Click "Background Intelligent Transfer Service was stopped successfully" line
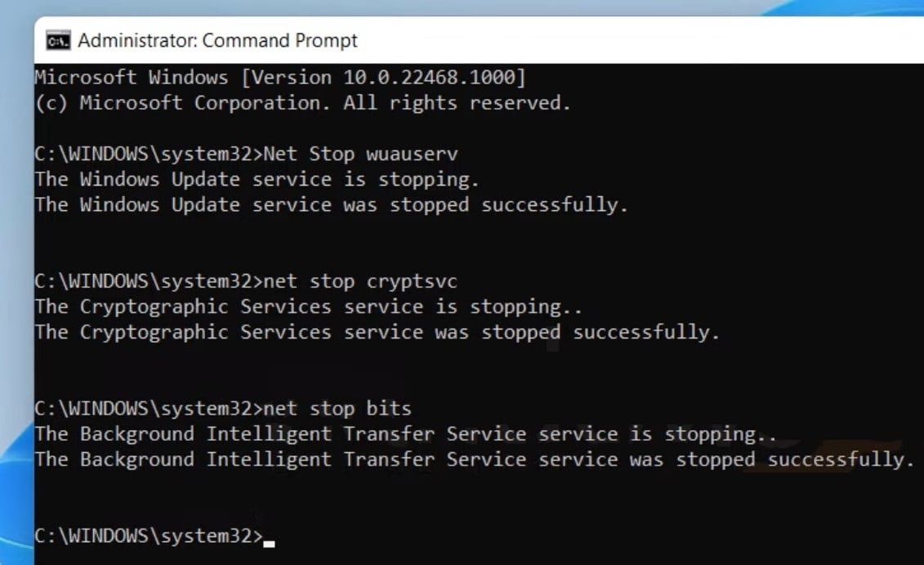 coord(474,459)
